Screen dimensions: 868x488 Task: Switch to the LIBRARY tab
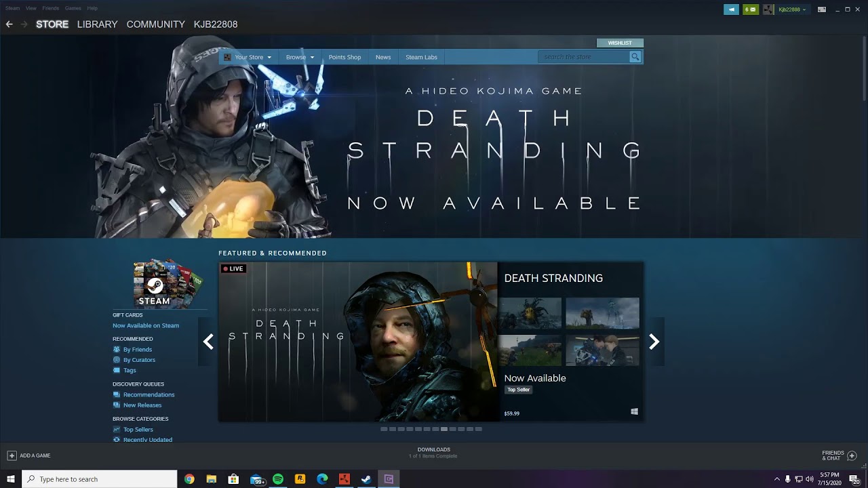[97, 24]
